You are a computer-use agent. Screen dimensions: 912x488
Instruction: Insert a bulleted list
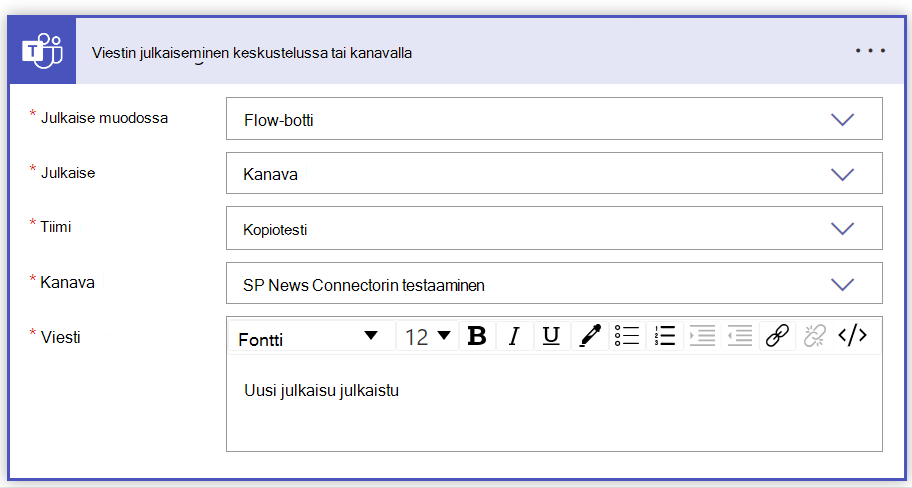pyautogui.click(x=627, y=336)
